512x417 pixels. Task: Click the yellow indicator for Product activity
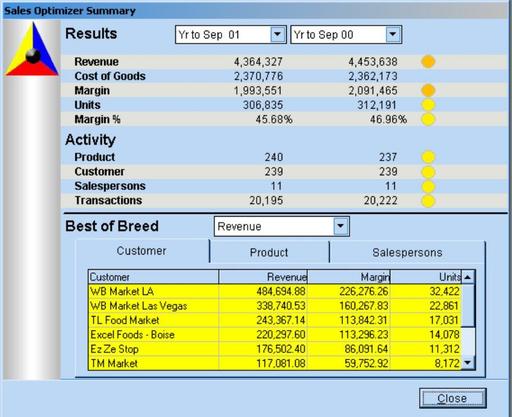tap(428, 157)
